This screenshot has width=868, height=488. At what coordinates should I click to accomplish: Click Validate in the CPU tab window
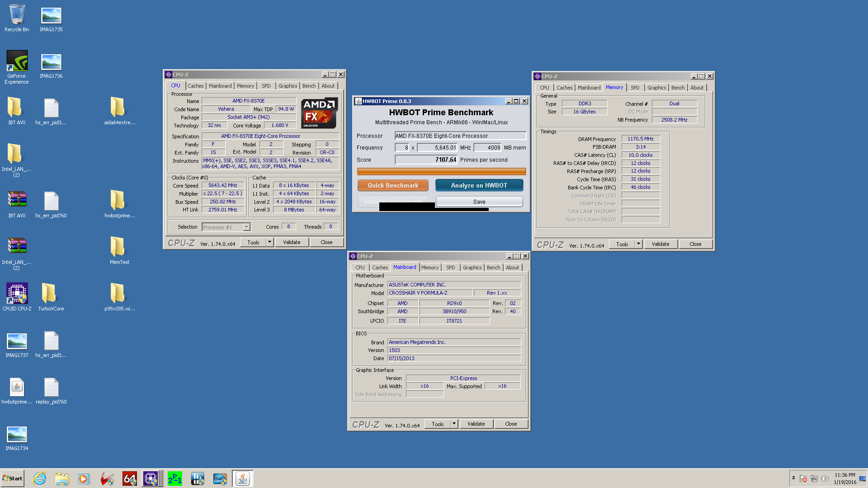coord(292,242)
